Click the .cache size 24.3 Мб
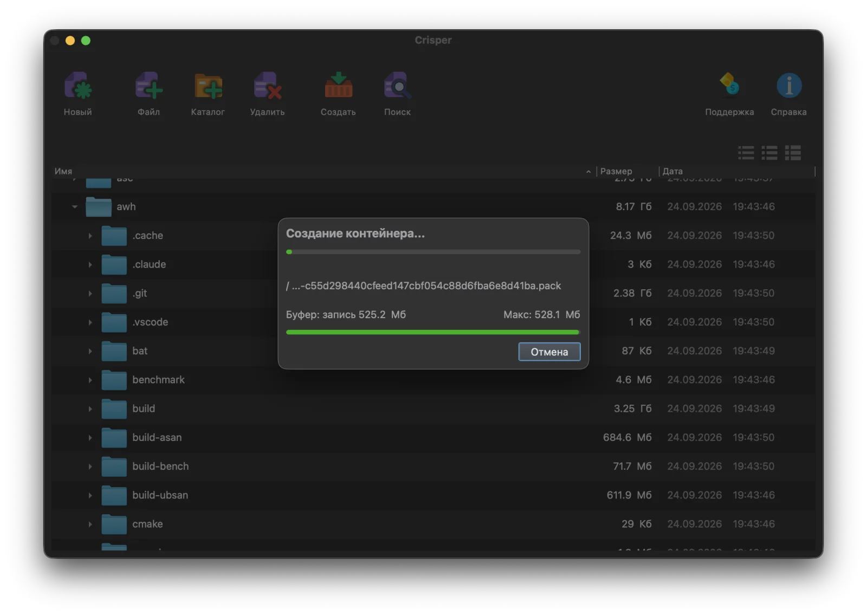 point(631,235)
